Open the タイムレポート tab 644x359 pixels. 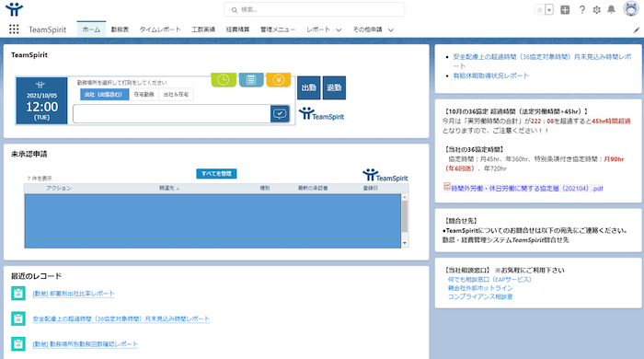tap(160, 29)
